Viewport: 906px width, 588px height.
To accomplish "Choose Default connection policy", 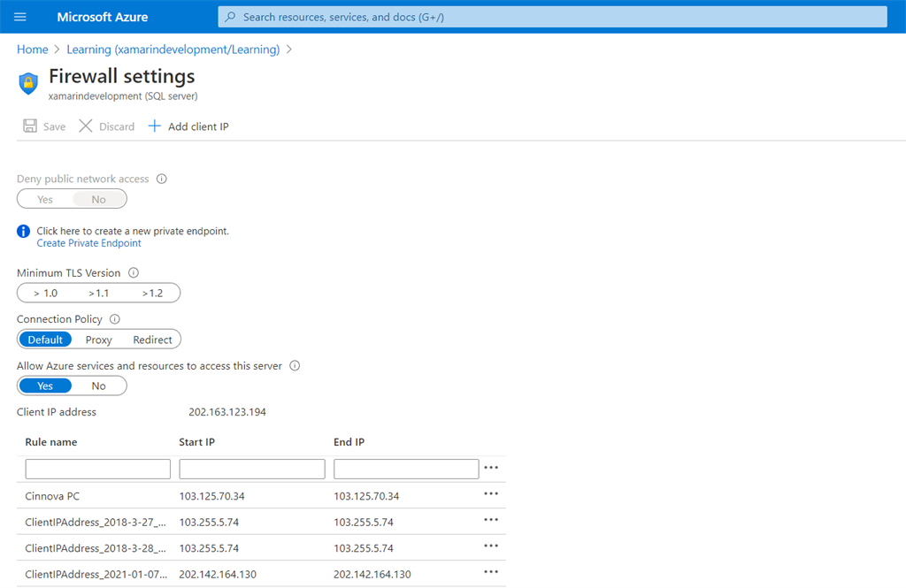I will (45, 340).
